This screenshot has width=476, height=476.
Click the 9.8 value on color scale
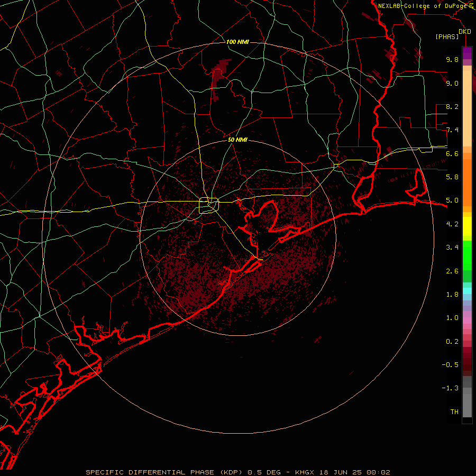452,59
